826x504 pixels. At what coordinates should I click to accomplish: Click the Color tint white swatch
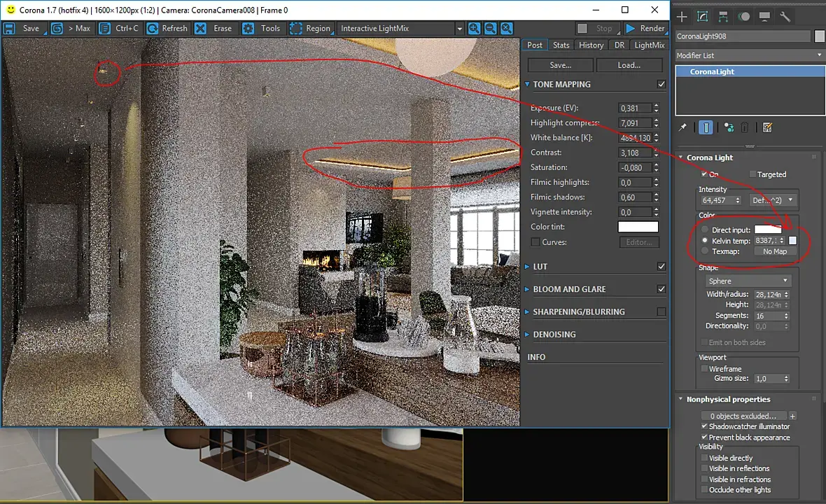(638, 227)
